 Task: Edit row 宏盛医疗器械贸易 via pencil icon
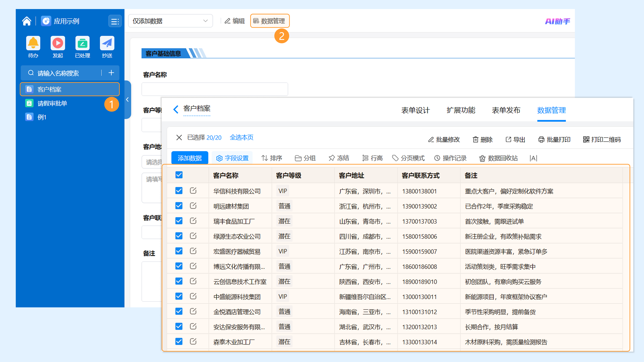[193, 251]
